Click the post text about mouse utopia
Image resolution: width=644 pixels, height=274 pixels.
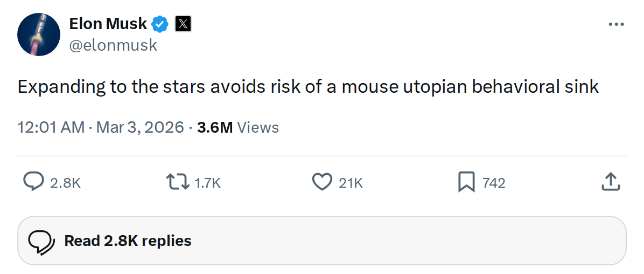tap(308, 87)
